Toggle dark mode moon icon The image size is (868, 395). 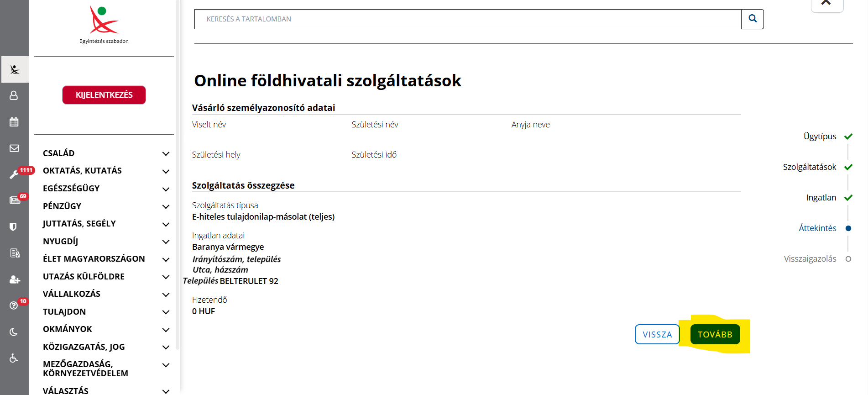pos(14,332)
